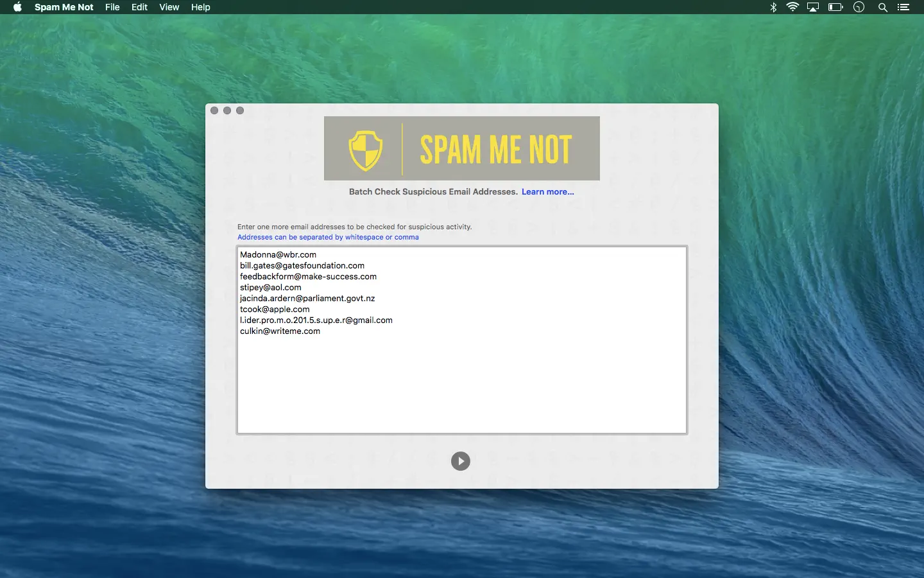Click the Wi-Fi status icon
The image size is (924, 578).
point(793,7)
